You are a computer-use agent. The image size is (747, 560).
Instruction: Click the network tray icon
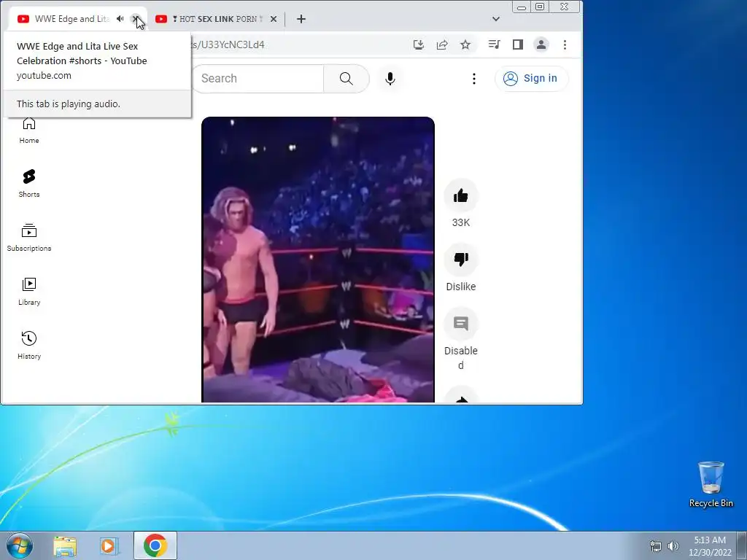coord(656,546)
